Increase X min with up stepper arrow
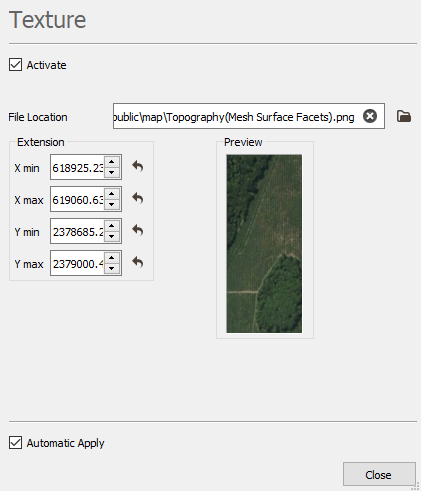421x491 pixels. pos(112,162)
